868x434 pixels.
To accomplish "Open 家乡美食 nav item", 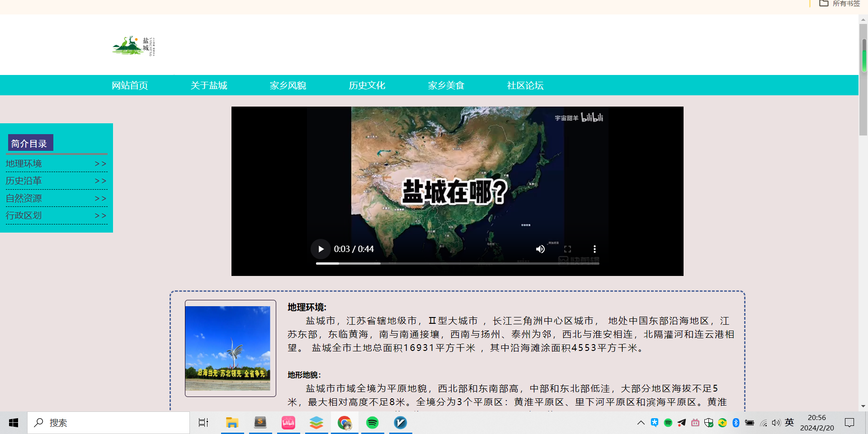I will click(446, 85).
